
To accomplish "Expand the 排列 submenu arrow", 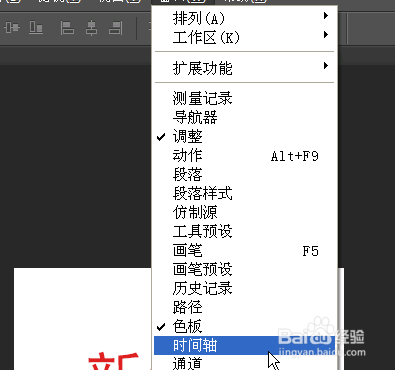I will (x=326, y=16).
